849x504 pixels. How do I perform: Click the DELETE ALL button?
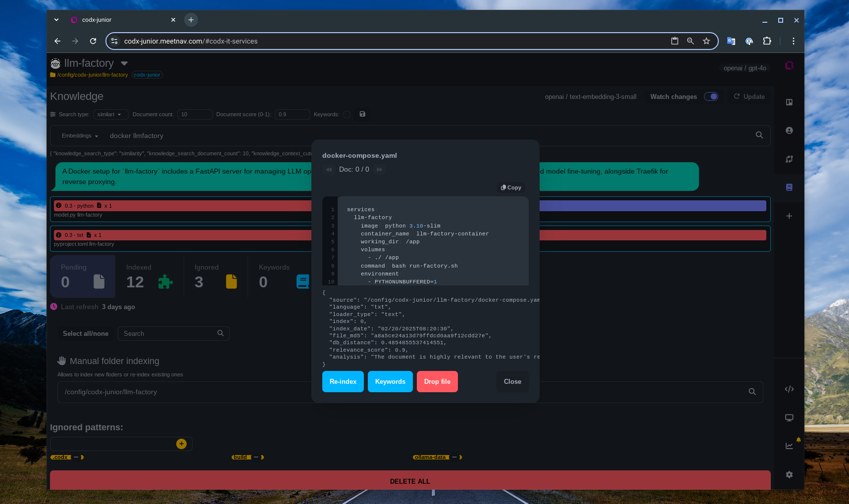tap(410, 480)
